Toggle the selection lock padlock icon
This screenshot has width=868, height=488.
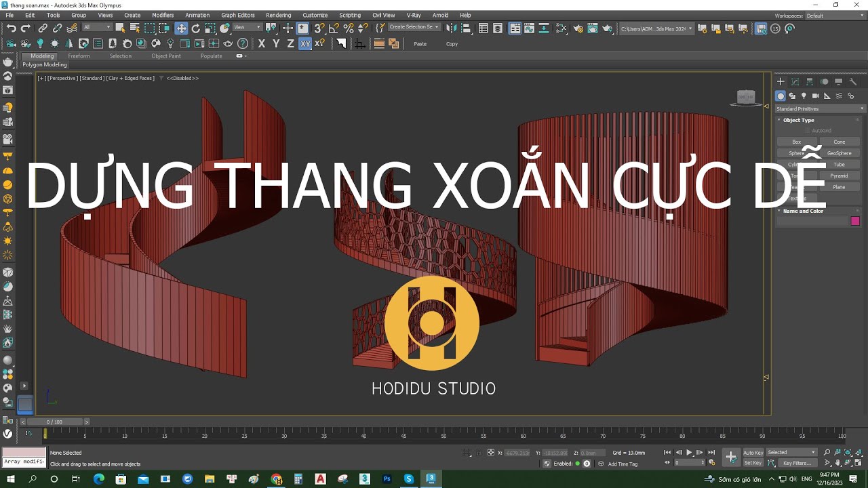click(479, 452)
